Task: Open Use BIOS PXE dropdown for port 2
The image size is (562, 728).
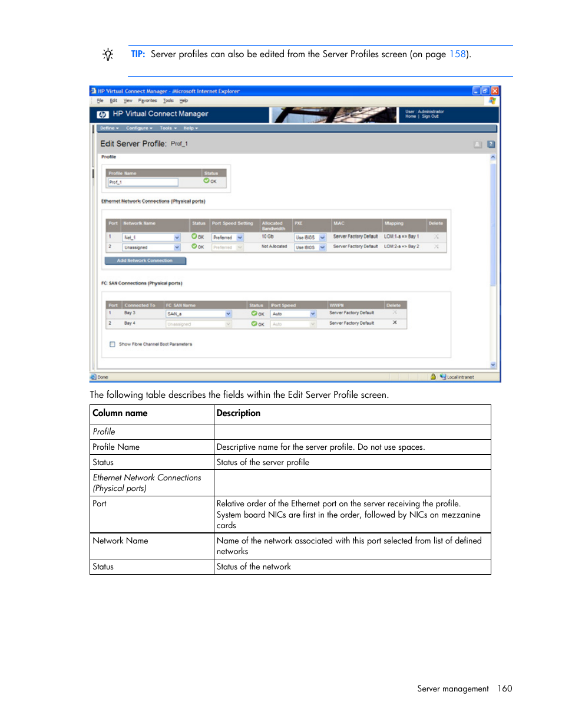Action: [323, 248]
